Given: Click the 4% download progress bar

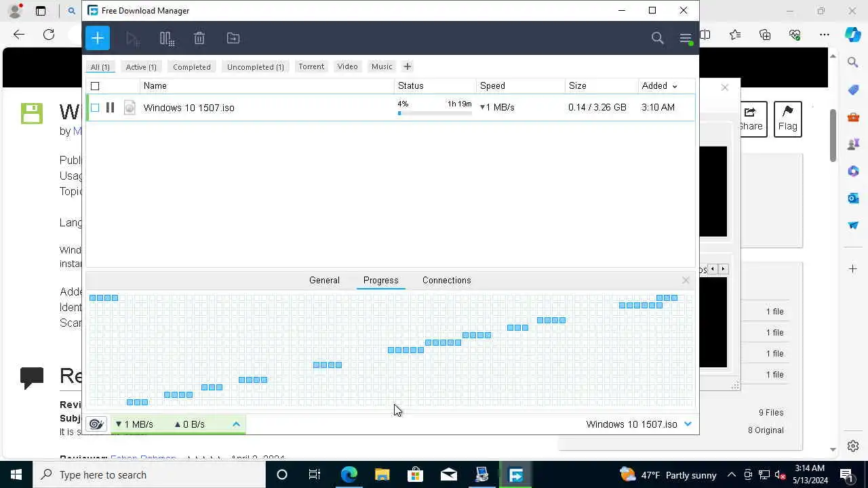Looking at the screenshot, I should click(x=435, y=113).
